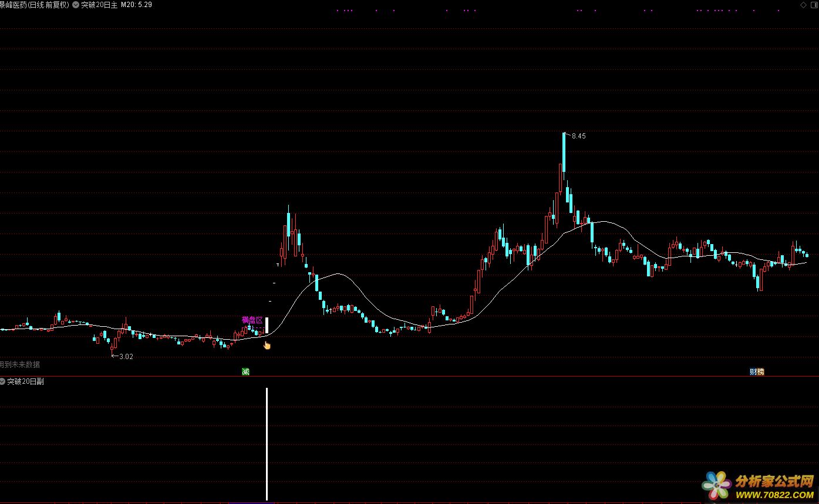Viewport: 819px width, 504px height.
Task: Open the 突破20日副 indicator dropdown arrow
Action: 2,381
